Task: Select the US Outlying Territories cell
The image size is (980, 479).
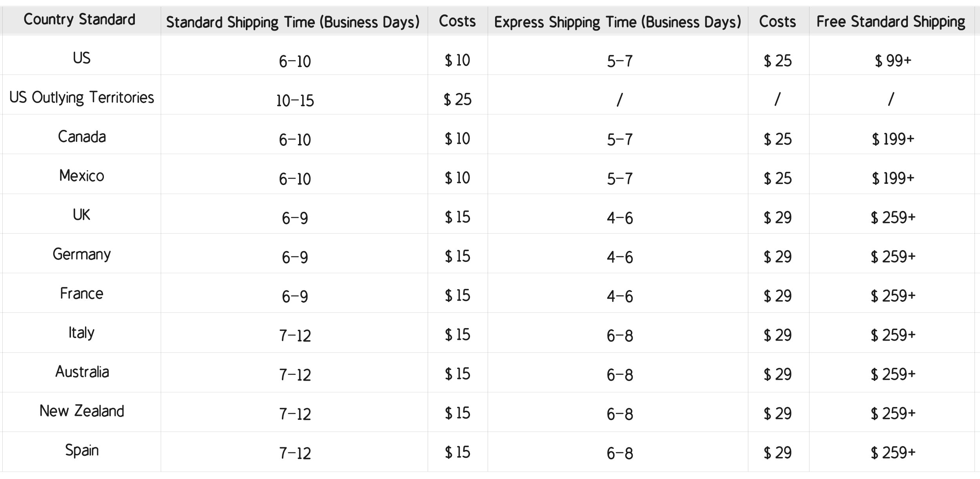Action: (82, 97)
